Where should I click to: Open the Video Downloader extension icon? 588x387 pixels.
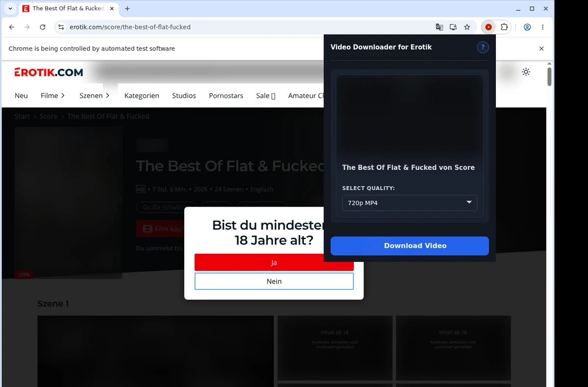pyautogui.click(x=489, y=27)
